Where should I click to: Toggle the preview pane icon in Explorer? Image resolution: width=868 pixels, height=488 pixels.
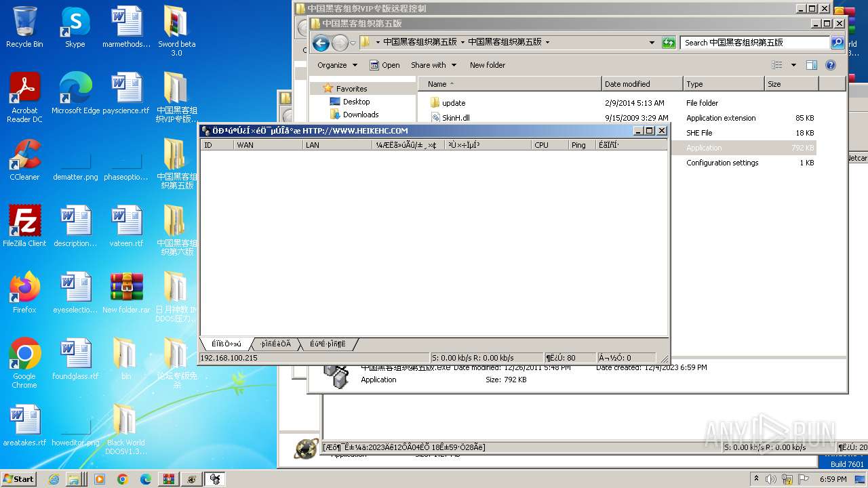tap(811, 65)
